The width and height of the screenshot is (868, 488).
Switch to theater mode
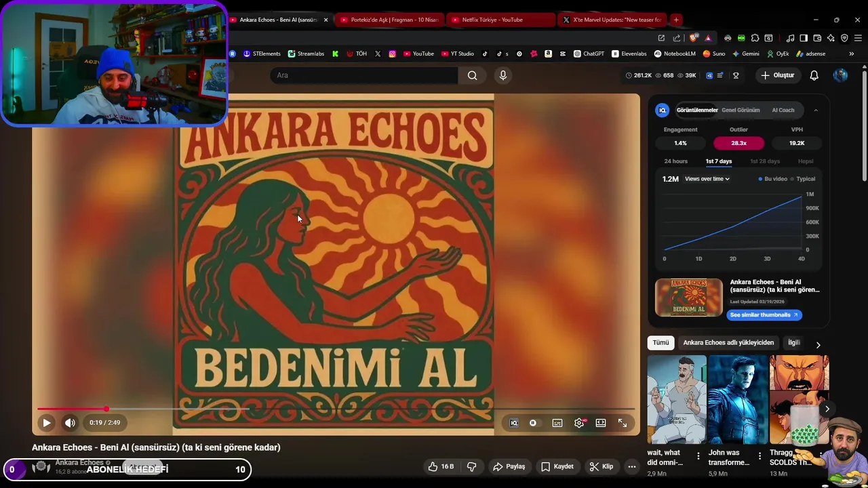coord(601,423)
